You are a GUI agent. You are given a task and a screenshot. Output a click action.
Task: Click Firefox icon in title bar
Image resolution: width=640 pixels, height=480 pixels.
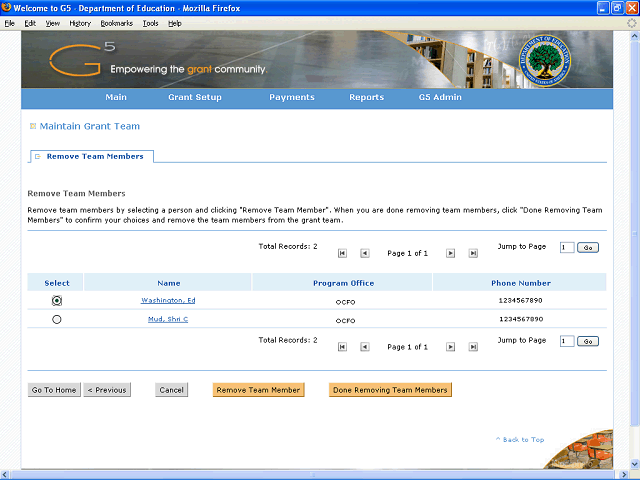[6, 7]
